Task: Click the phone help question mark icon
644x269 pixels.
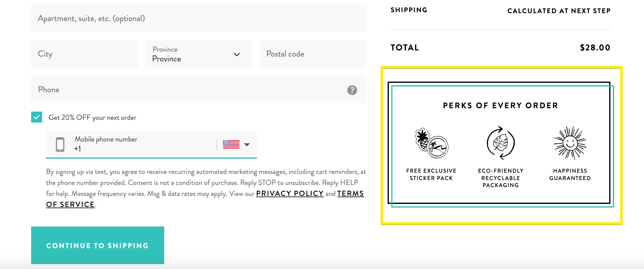Action: 352,90
